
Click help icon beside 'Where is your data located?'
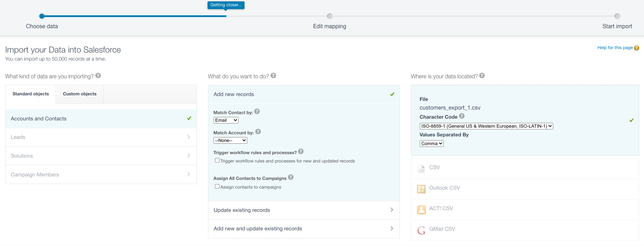pos(482,76)
